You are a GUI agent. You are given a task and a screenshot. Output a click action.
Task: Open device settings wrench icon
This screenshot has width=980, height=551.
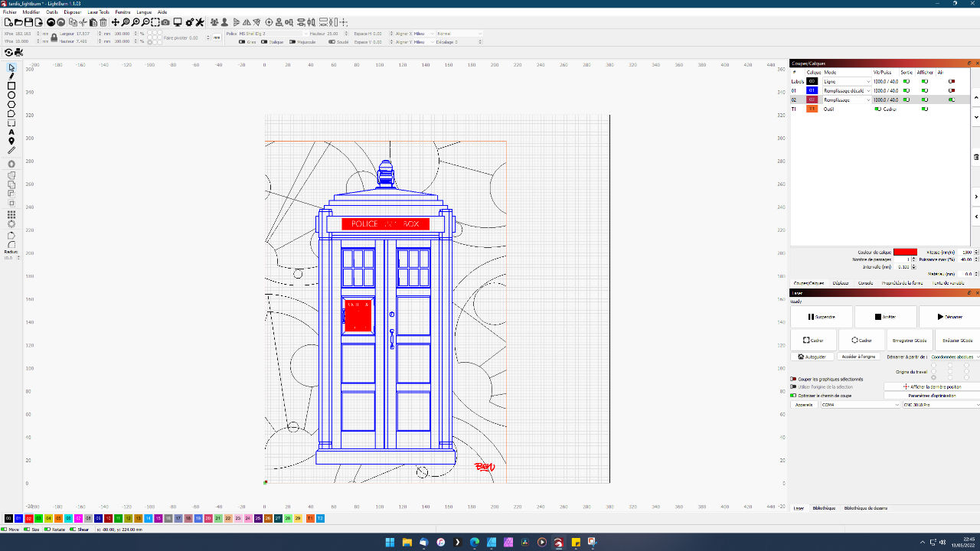(200, 22)
